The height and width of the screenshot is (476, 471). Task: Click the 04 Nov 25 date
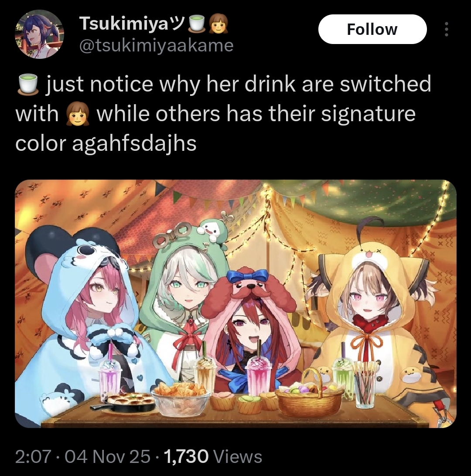107,456
